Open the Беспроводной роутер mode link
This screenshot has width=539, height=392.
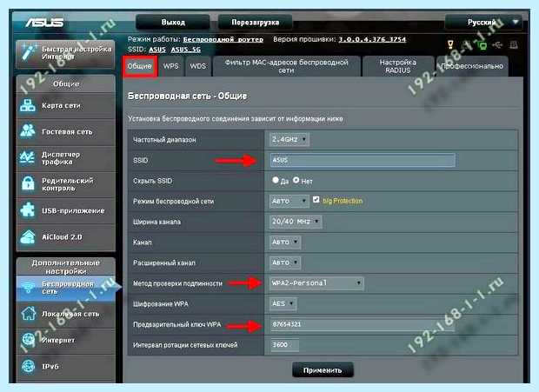(223, 39)
